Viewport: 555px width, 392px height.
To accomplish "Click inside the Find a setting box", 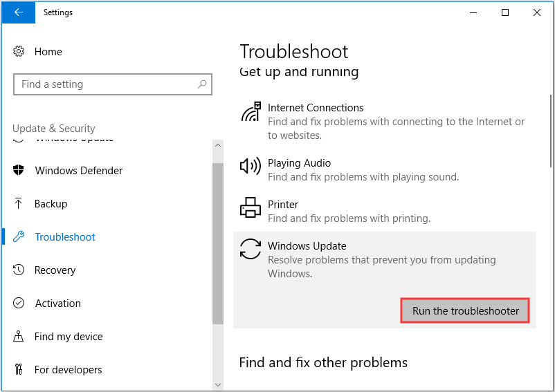I will click(x=104, y=84).
